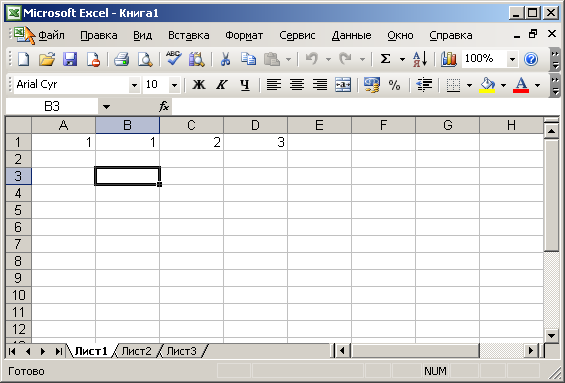Select column header E
This screenshot has height=383, width=565.
point(319,125)
